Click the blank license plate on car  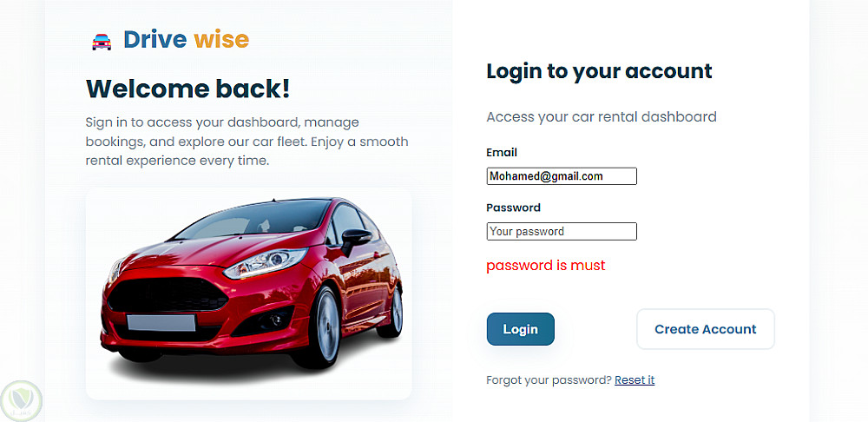pyautogui.click(x=161, y=322)
